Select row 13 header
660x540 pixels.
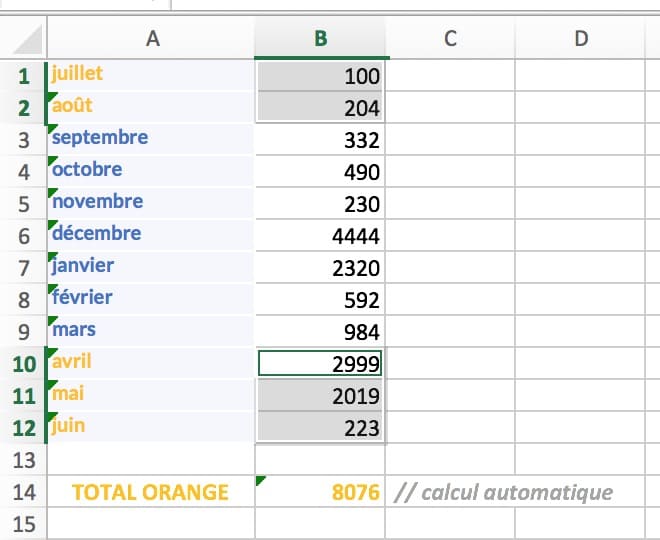pyautogui.click(x=24, y=460)
